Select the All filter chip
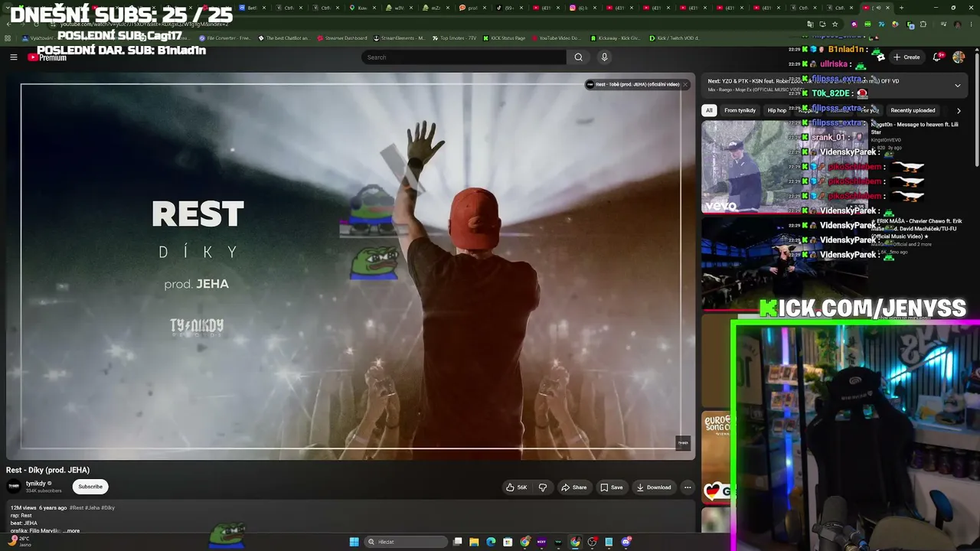This screenshot has height=551, width=980. 709,110
